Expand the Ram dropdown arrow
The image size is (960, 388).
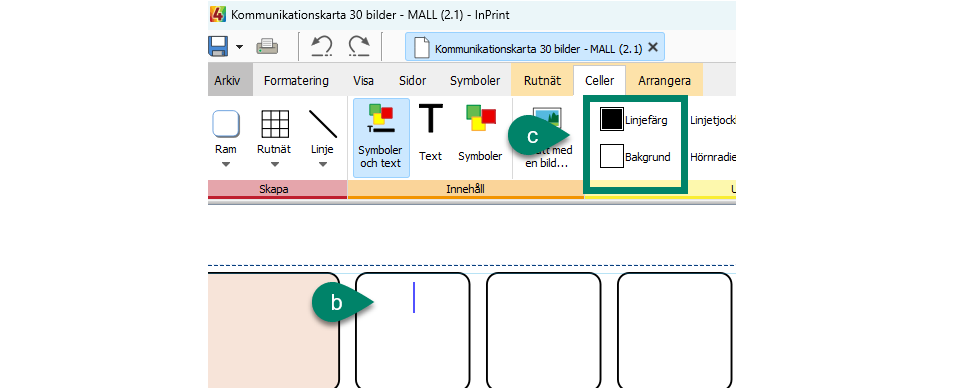tap(226, 164)
